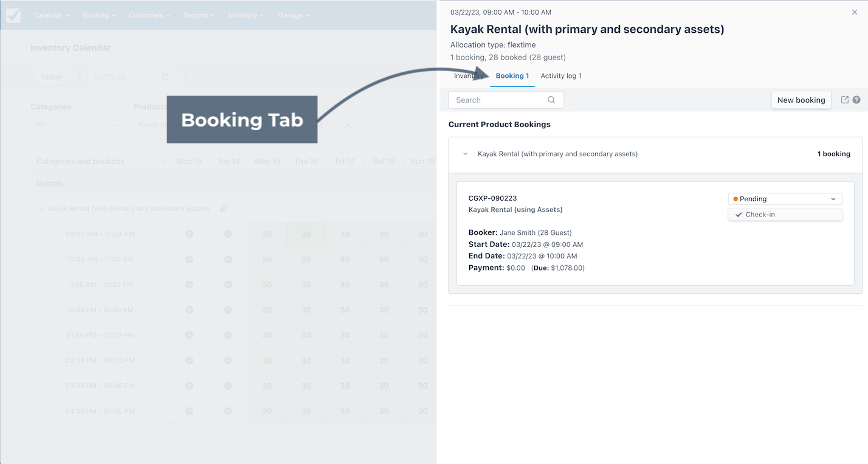Close the Kayak Rental side panel

coord(855,12)
